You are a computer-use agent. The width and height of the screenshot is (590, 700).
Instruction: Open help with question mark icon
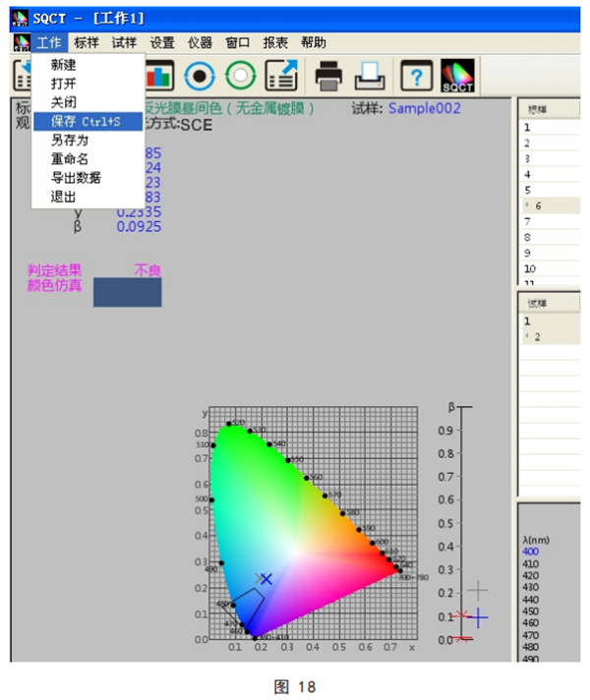tap(416, 75)
